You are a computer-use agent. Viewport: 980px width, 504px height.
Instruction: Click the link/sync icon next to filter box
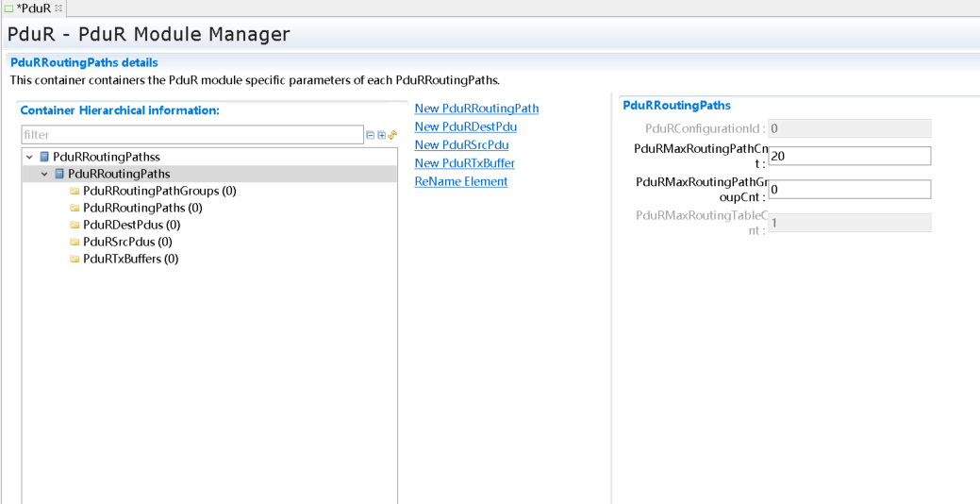point(392,135)
